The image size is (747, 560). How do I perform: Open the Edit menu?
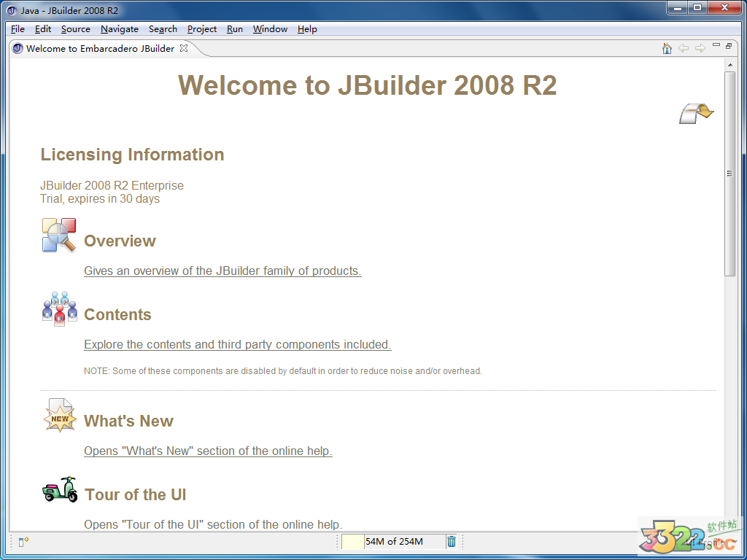[x=43, y=29]
